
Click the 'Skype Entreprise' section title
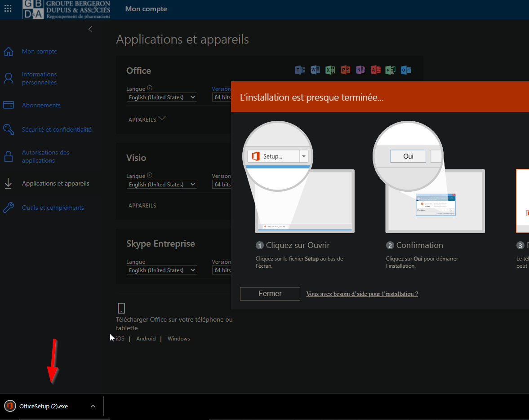160,243
